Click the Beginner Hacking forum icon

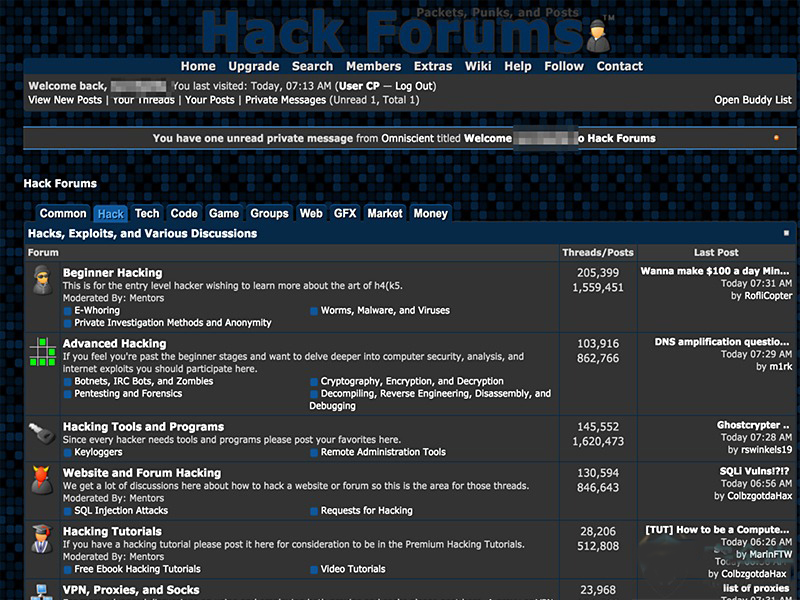[42, 280]
